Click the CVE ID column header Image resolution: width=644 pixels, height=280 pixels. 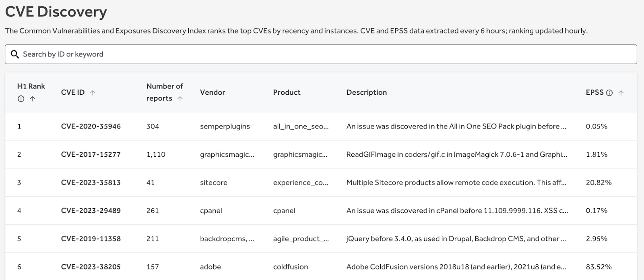[x=73, y=92]
